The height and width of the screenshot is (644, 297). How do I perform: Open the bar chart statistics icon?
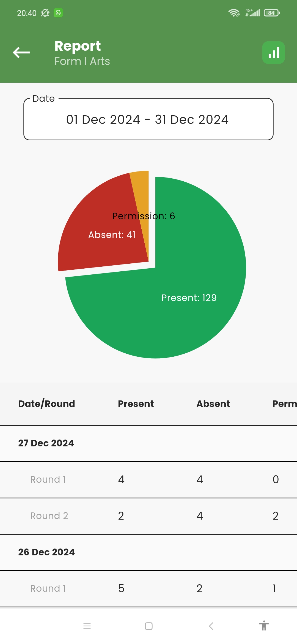[273, 53]
